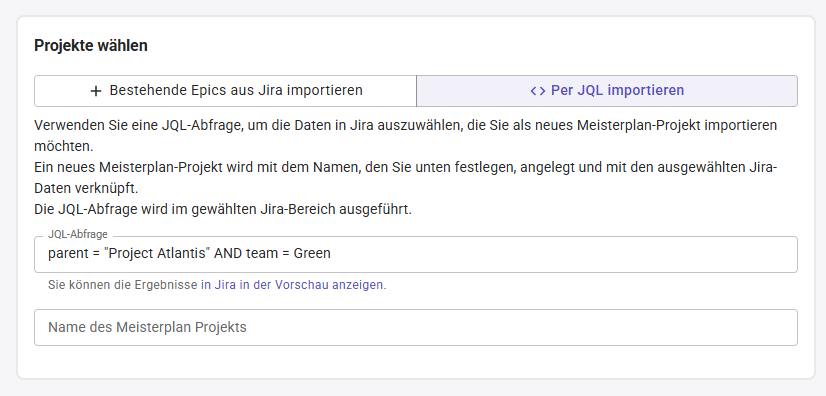Image resolution: width=826 pixels, height=396 pixels.
Task: Select the Per JQL importieren tab
Action: pos(607,91)
